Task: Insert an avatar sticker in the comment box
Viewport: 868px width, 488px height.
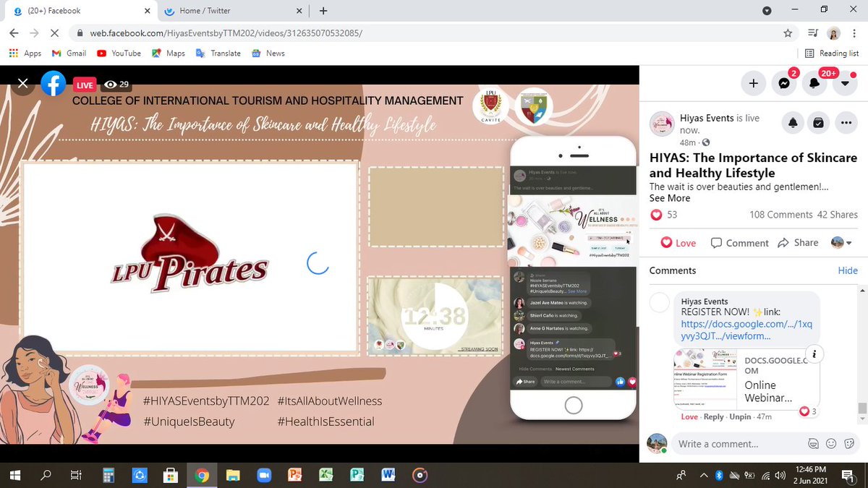Action: coord(813,443)
